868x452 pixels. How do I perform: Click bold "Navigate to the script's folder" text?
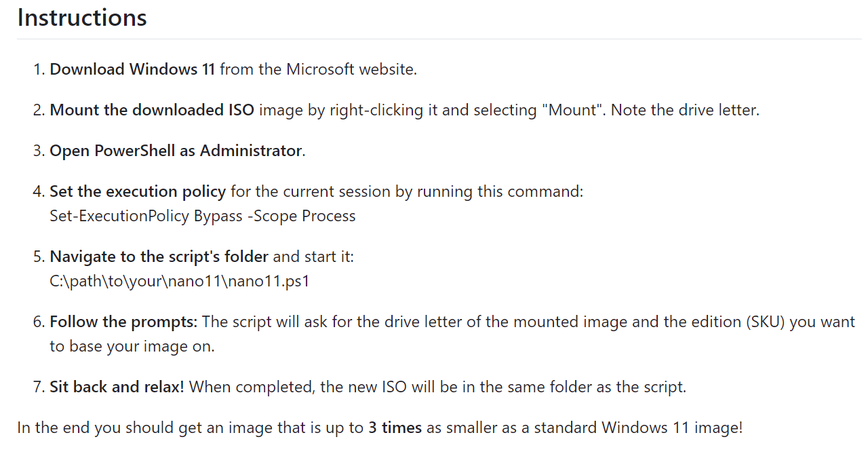click(x=159, y=257)
